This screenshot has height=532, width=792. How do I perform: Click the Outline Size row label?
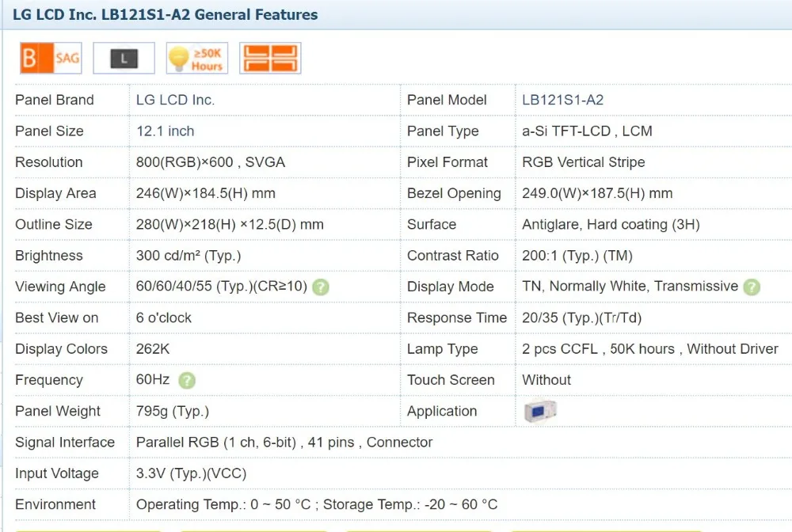click(x=54, y=225)
